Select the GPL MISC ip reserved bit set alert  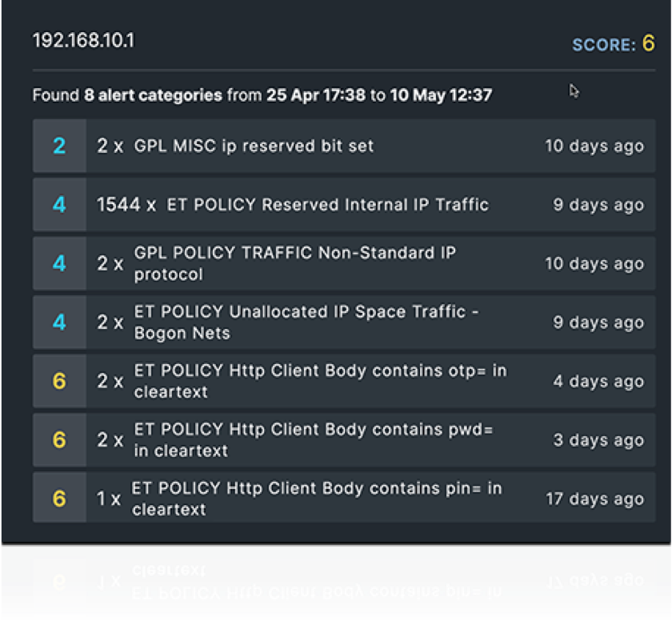point(254,146)
